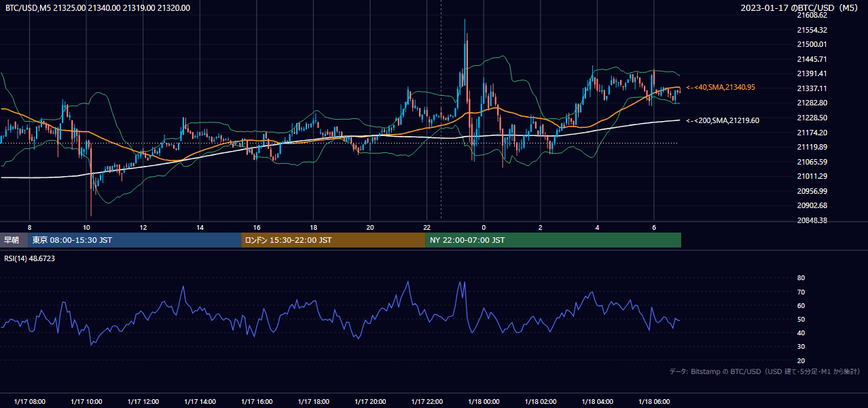This screenshot has height=408, width=868.
Task: Click the bottom time label 1/18 06:00
Action: pyautogui.click(x=653, y=402)
